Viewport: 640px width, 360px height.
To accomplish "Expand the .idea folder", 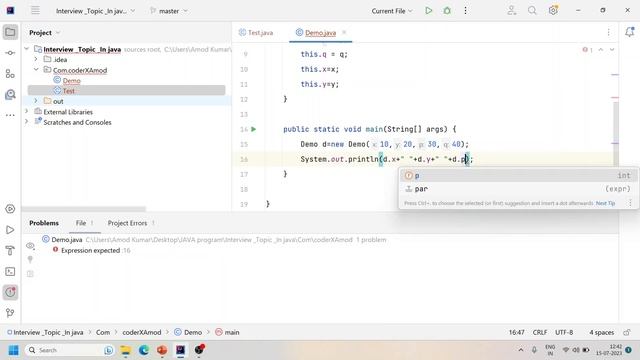I will pos(36,59).
